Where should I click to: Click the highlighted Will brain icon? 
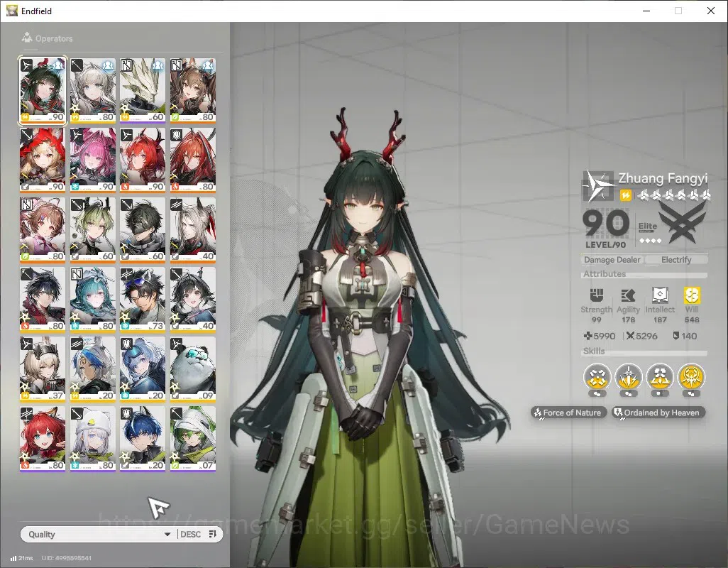coord(692,295)
